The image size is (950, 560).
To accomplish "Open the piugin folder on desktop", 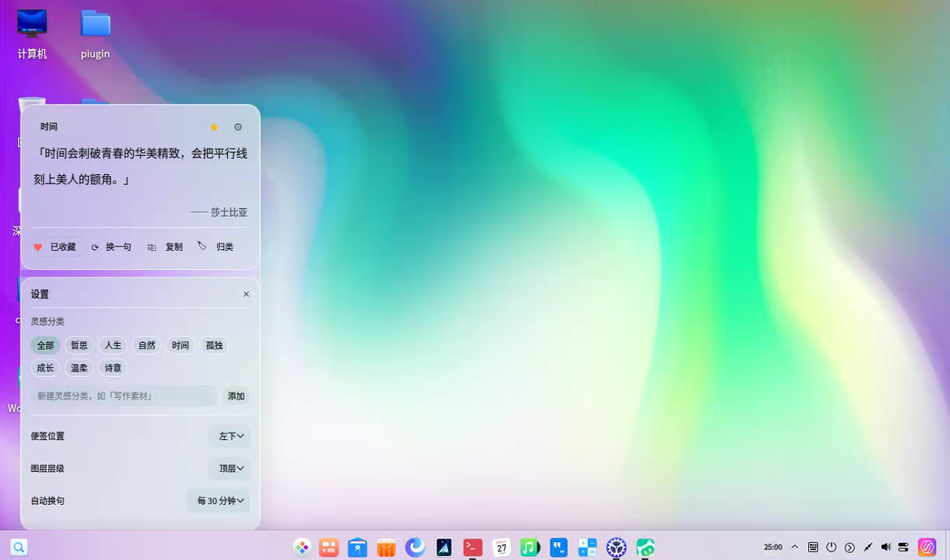I will point(96,34).
